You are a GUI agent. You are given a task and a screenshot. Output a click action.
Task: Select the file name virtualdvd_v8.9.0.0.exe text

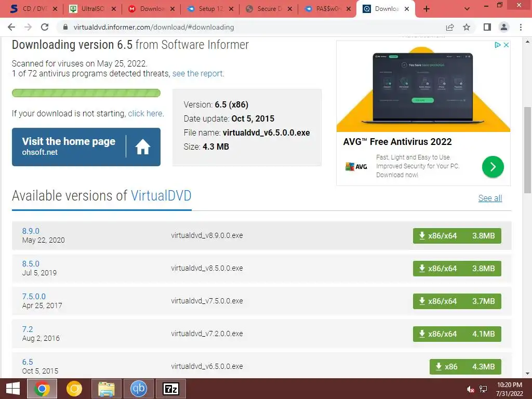pyautogui.click(x=207, y=235)
